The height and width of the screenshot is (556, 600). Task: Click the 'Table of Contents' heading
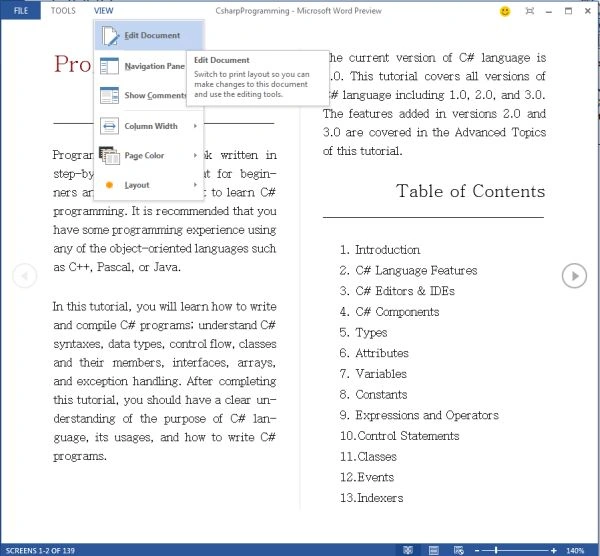(470, 191)
